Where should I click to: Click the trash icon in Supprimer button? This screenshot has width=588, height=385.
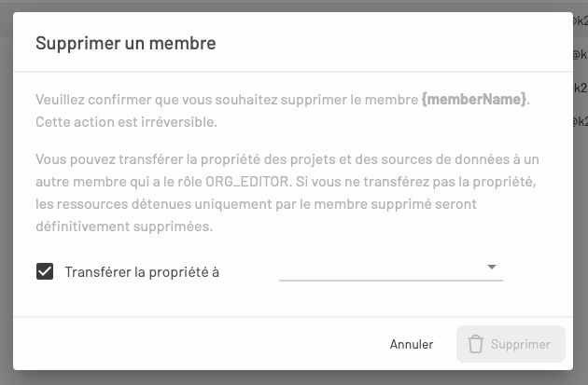click(476, 344)
